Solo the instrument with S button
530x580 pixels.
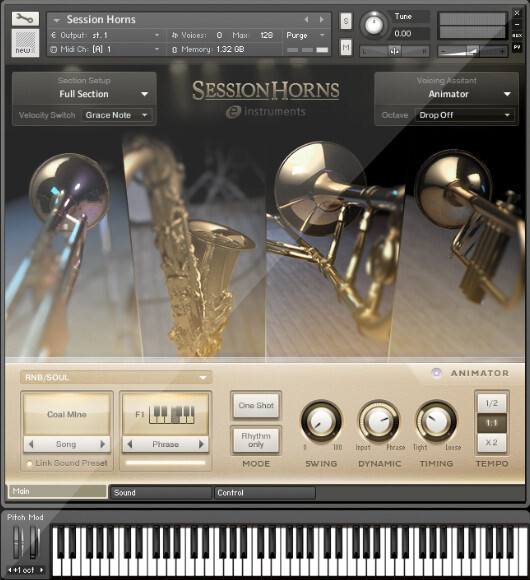tap(346, 21)
